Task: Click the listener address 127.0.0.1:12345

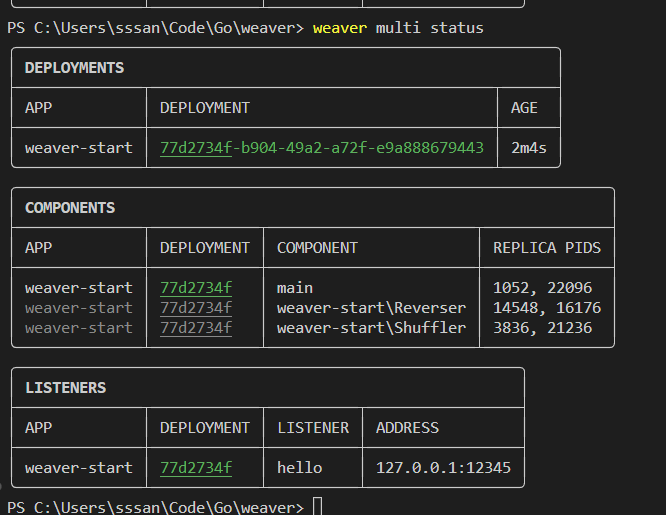Action: [436, 467]
